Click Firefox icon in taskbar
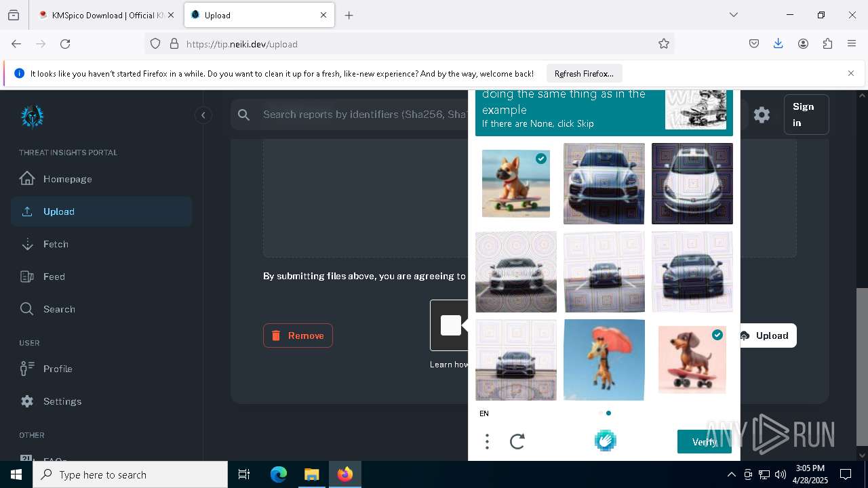Screen dimensions: 868x488 point(345,474)
